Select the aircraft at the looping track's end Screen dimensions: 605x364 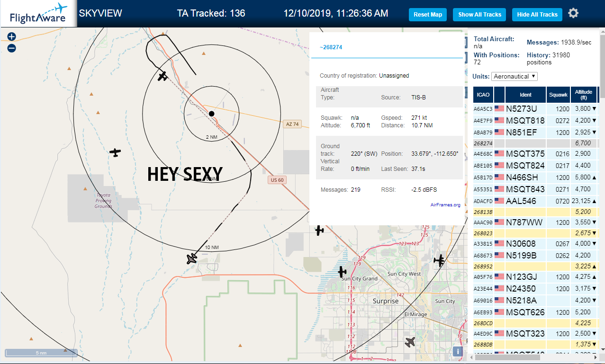163,76
